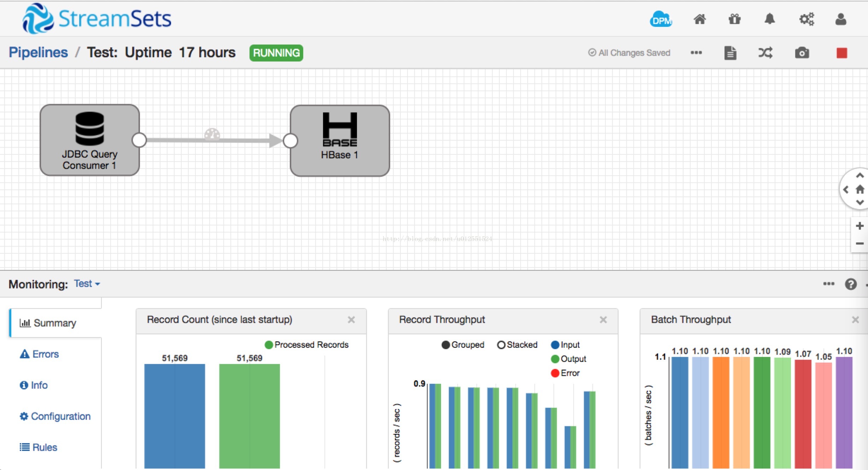Viewport: 868px width, 470px height.
Task: Click the green 51,569 record count bar
Action: (x=250, y=416)
